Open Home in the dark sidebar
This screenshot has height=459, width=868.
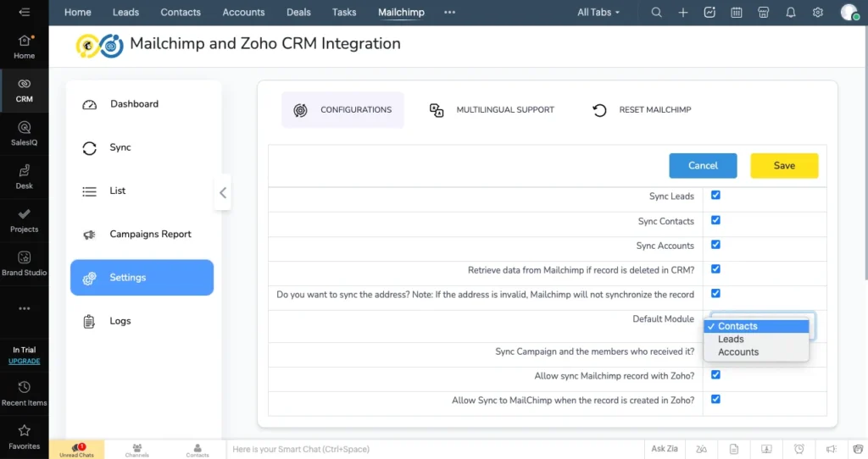pos(24,47)
